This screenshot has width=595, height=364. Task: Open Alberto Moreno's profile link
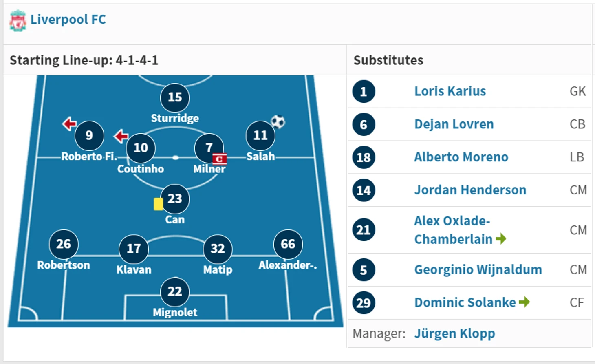pyautogui.click(x=461, y=157)
